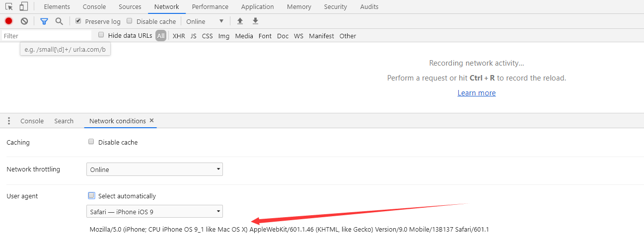Screen dimensions: 644x250
Task: Focus the Filter text input
Action: tap(47, 36)
